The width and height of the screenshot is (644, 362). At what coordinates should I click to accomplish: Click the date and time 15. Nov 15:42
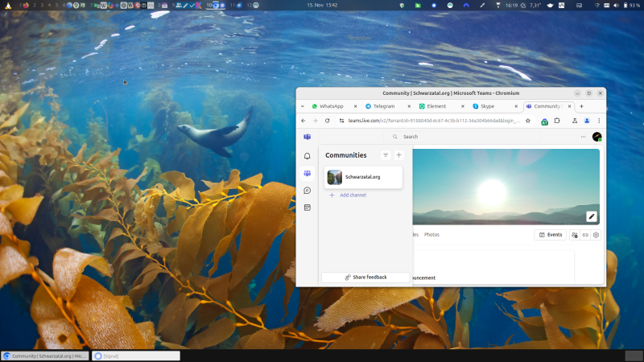322,6
